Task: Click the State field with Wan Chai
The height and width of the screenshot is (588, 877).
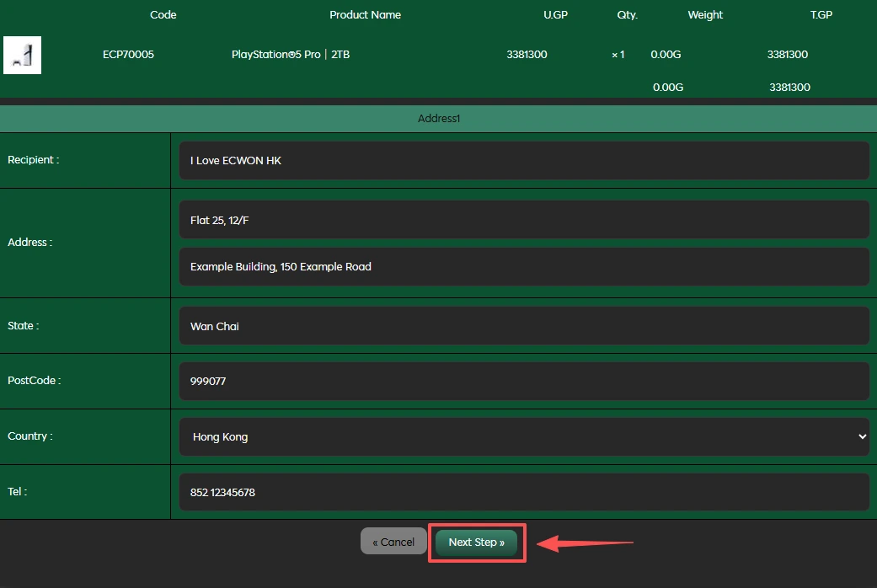Action: pos(523,326)
